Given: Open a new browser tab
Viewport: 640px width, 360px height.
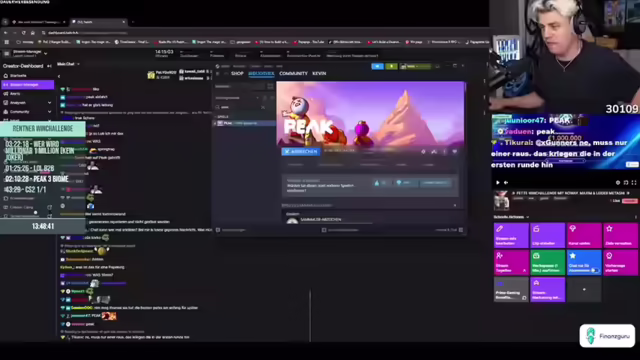Looking at the screenshot, I should point(133,22).
